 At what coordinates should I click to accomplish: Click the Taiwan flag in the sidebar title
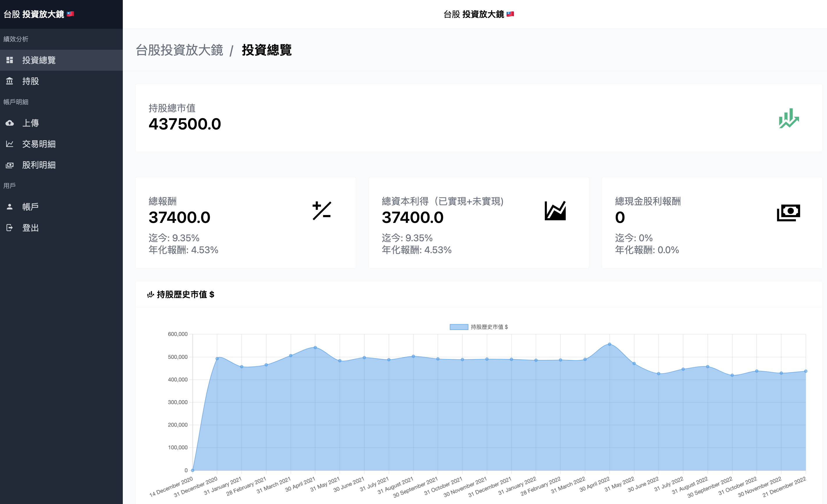tap(70, 14)
